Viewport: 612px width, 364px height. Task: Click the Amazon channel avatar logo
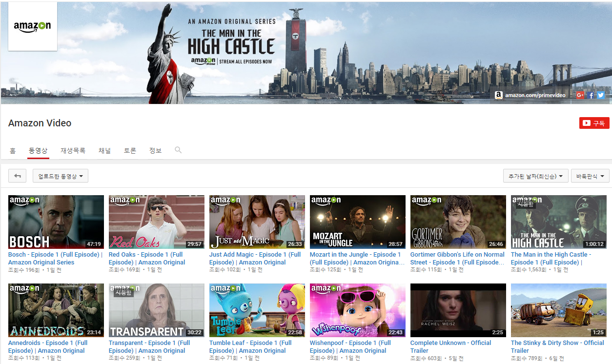point(33,26)
